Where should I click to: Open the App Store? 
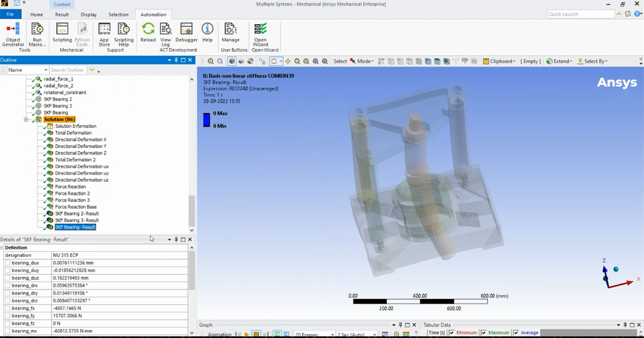104,34
